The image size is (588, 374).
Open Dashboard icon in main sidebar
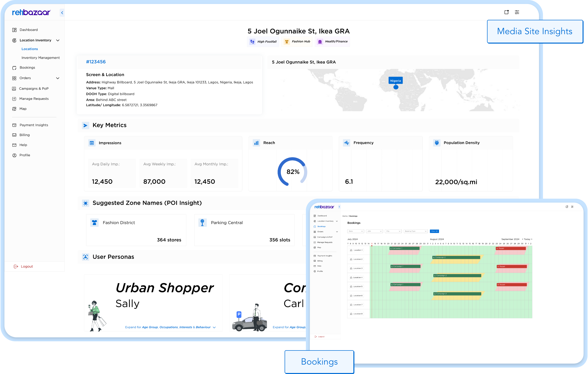point(14,30)
